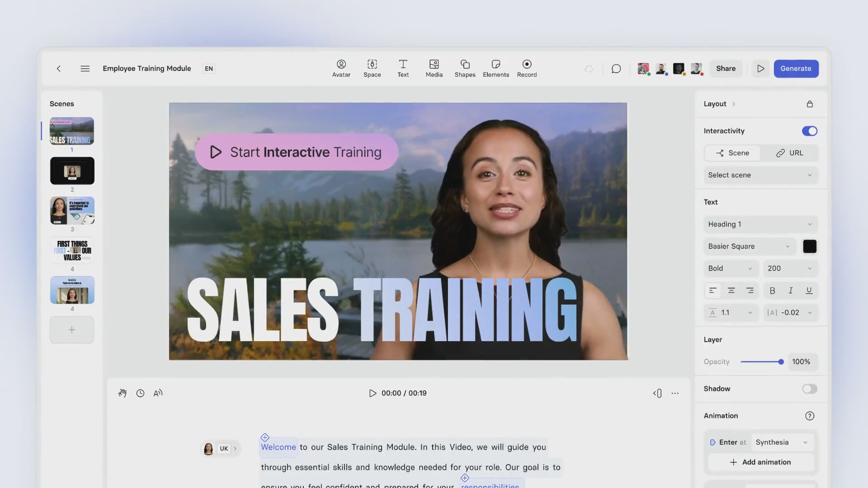Open the comments bubble icon
The height and width of the screenshot is (488, 868).
616,69
